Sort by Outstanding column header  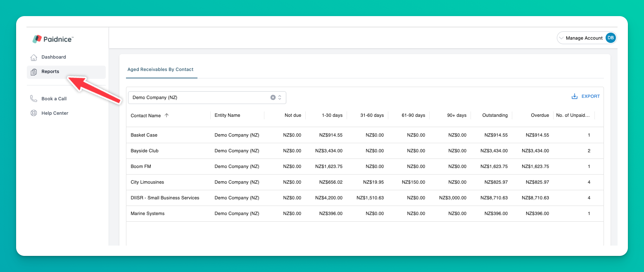coord(495,115)
